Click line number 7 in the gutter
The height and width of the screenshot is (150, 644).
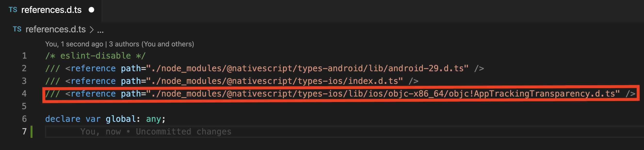coord(24,132)
